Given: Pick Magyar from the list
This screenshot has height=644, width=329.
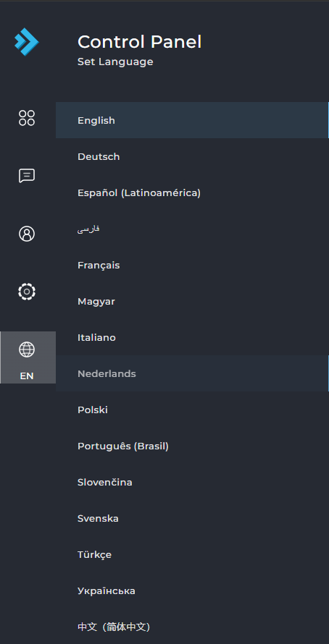Looking at the screenshot, I should 192,301.
